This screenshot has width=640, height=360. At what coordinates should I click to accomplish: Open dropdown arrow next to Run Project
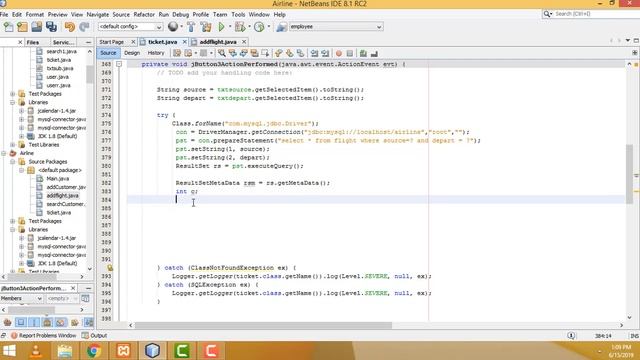[230, 27]
